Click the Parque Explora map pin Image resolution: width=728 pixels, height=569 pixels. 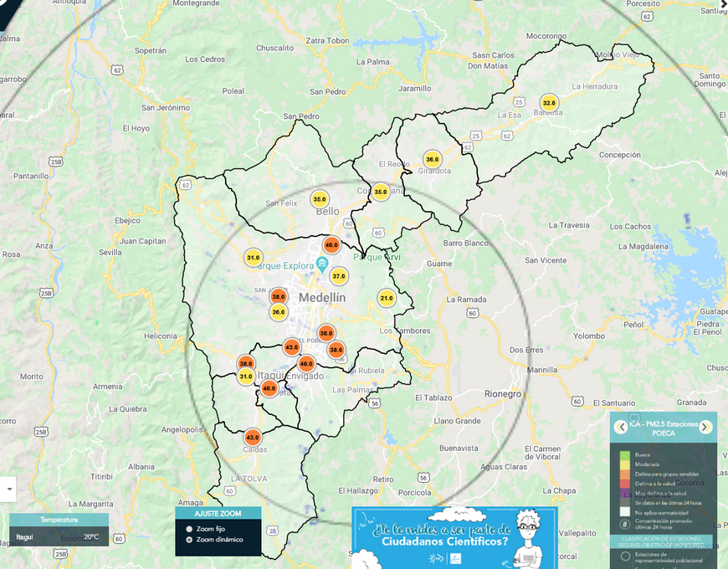click(x=322, y=265)
